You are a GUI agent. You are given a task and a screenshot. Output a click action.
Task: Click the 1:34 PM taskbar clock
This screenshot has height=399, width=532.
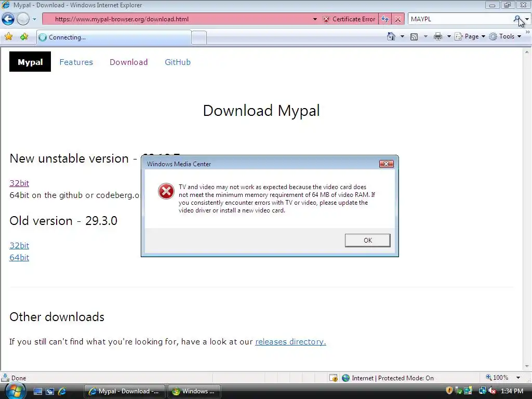point(512,391)
